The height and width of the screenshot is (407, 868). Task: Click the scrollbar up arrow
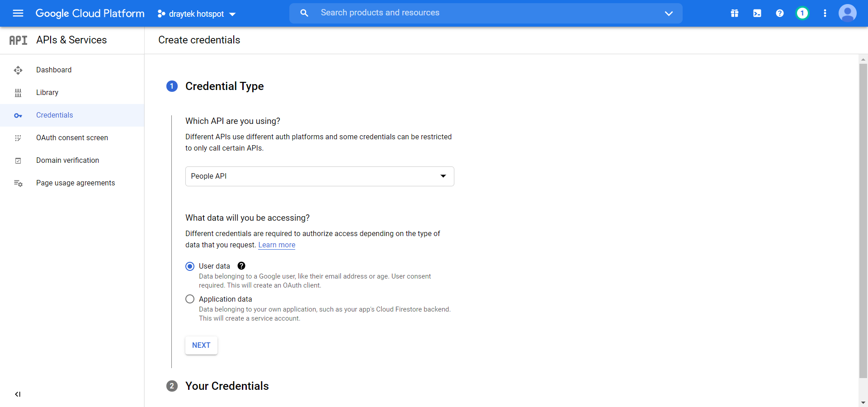point(863,59)
